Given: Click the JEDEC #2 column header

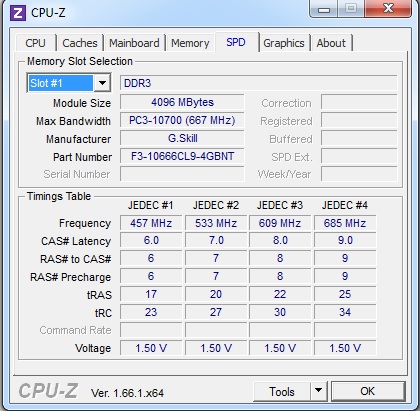Looking at the screenshot, I should (216, 205).
